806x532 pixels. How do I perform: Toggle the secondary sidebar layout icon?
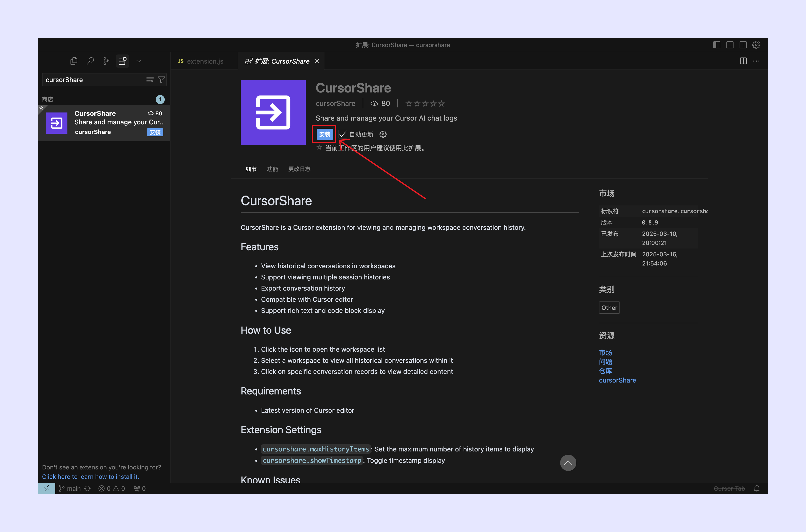[743, 45]
